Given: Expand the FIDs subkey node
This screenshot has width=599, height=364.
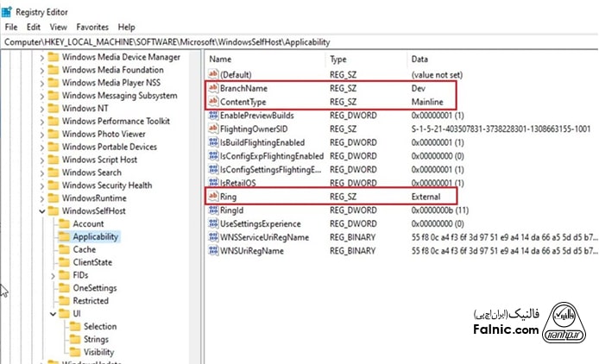Looking at the screenshot, I should [53, 275].
